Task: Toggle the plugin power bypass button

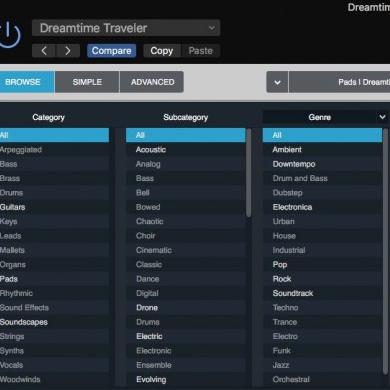Action: [x=9, y=35]
